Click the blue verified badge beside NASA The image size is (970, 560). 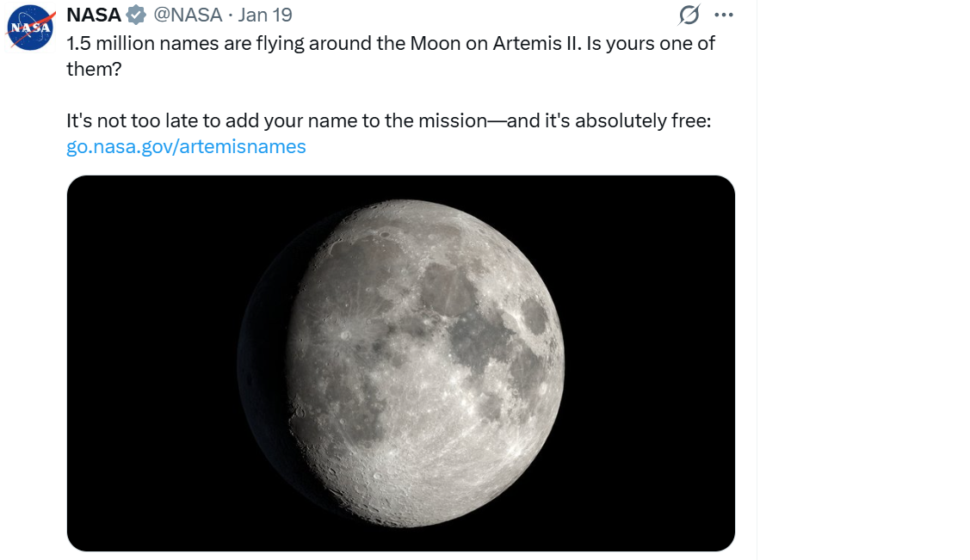coord(136,15)
